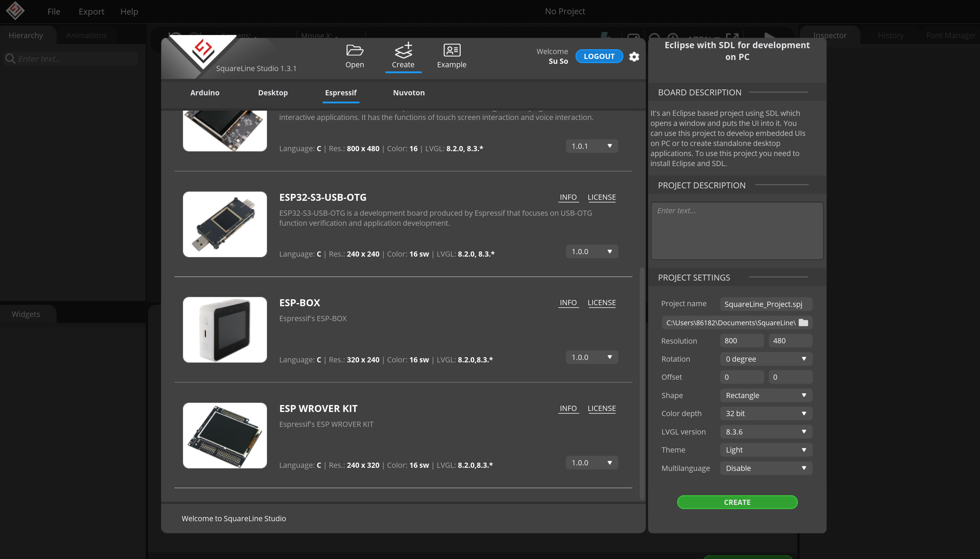Open the Color depth dropdown
Screen dimensions: 980x559
[x=766, y=413]
